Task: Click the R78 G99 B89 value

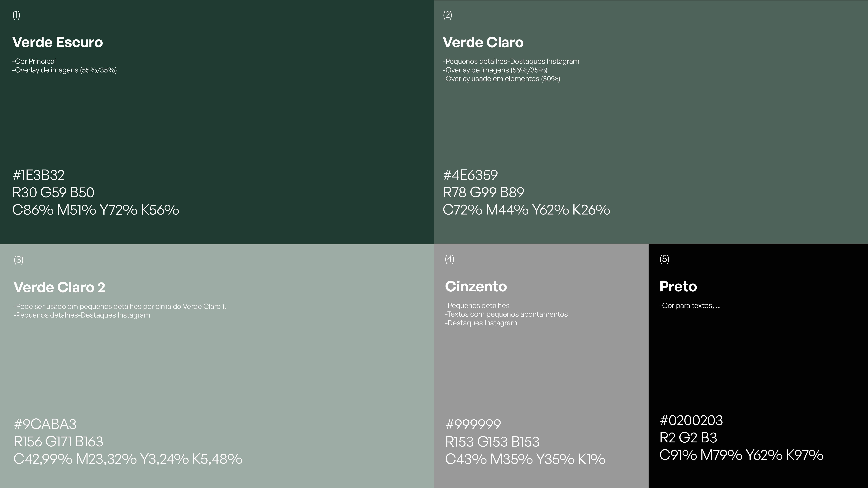Action: pos(483,193)
